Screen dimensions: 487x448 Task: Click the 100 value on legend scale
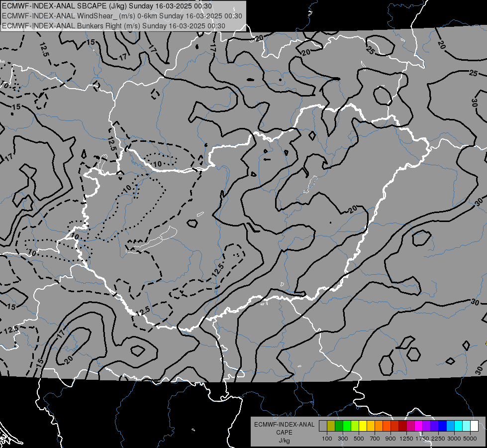[327, 439]
